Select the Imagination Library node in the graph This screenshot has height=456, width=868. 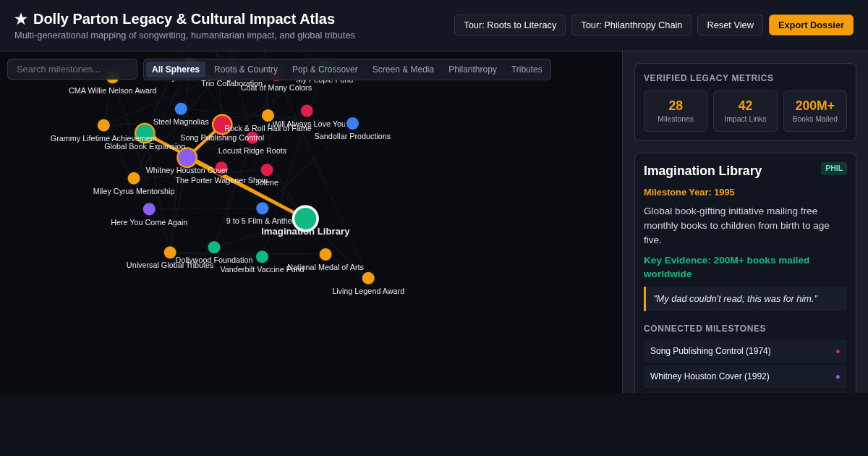pyautogui.click(x=305, y=219)
